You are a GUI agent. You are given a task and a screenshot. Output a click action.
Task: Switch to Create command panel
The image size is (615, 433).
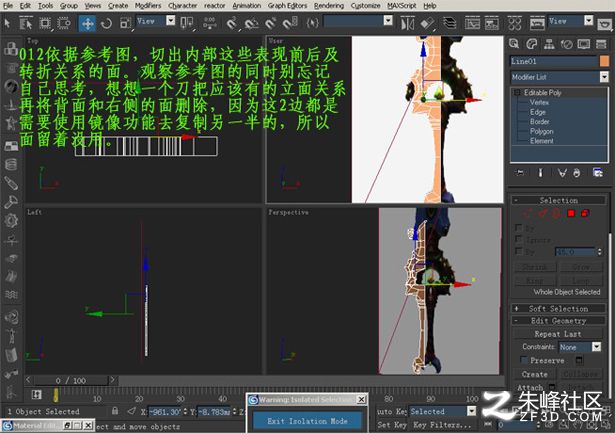click(x=514, y=44)
